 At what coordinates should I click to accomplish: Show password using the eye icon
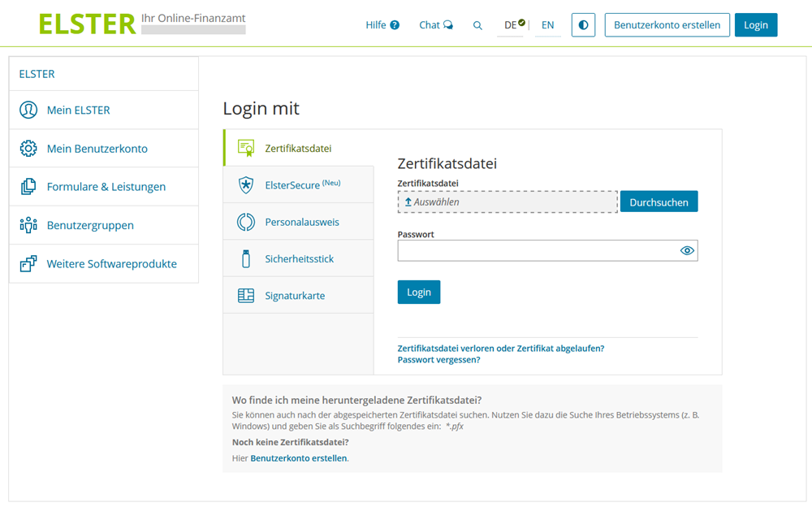[687, 251]
